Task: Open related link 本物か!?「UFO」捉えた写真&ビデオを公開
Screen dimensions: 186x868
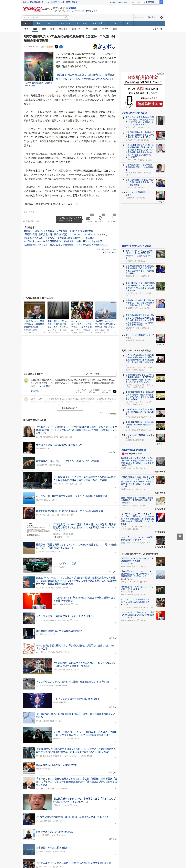Action: coord(58,231)
